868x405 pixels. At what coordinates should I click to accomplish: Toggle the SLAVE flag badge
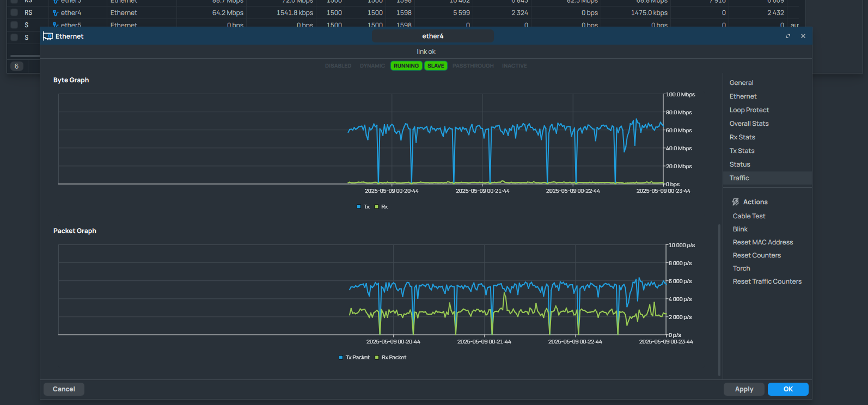[x=436, y=66]
